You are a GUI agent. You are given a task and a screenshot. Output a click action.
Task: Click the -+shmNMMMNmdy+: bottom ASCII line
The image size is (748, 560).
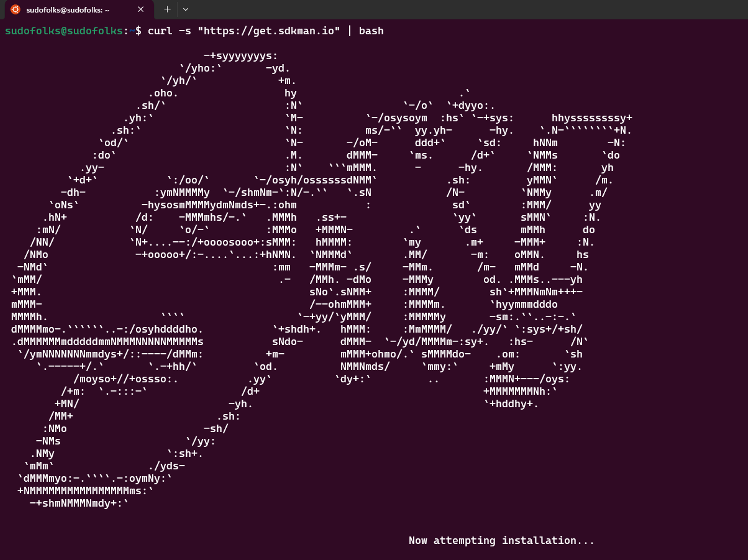coord(79,503)
